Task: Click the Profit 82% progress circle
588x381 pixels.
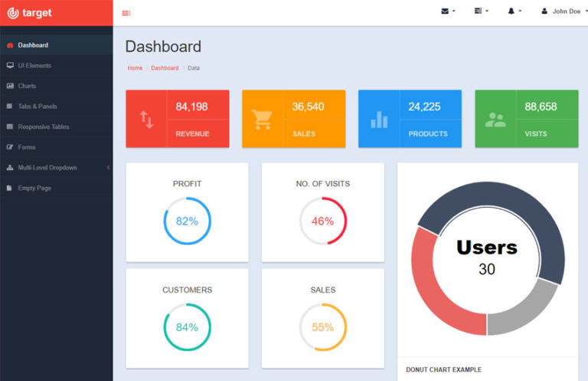Action: (187, 221)
